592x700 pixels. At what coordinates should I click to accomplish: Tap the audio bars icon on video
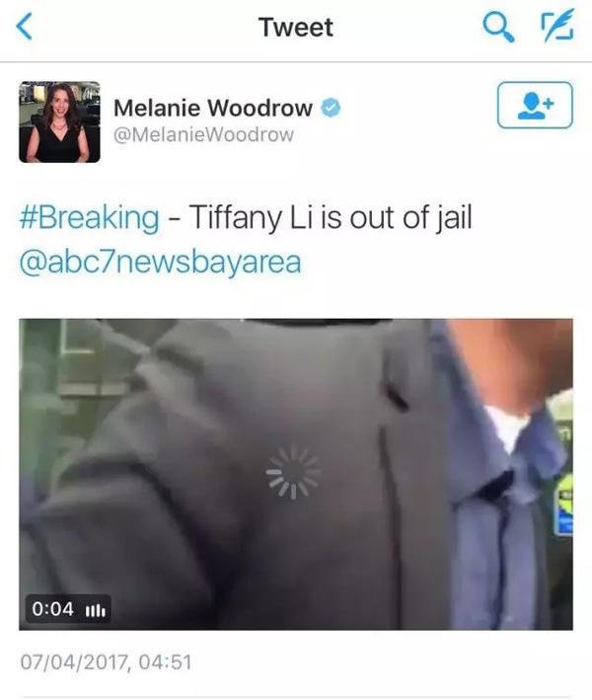click(x=95, y=609)
